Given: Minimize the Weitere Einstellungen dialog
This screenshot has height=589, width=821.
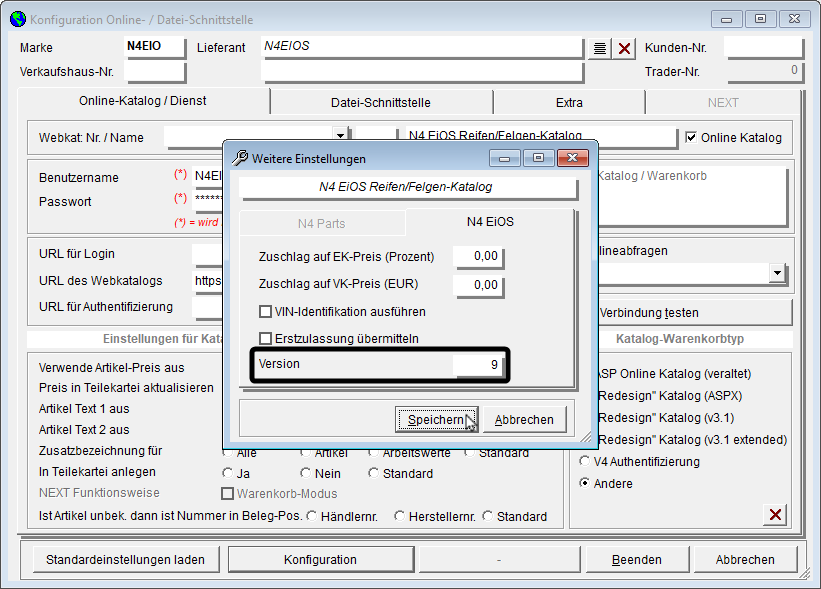Looking at the screenshot, I should (504, 158).
